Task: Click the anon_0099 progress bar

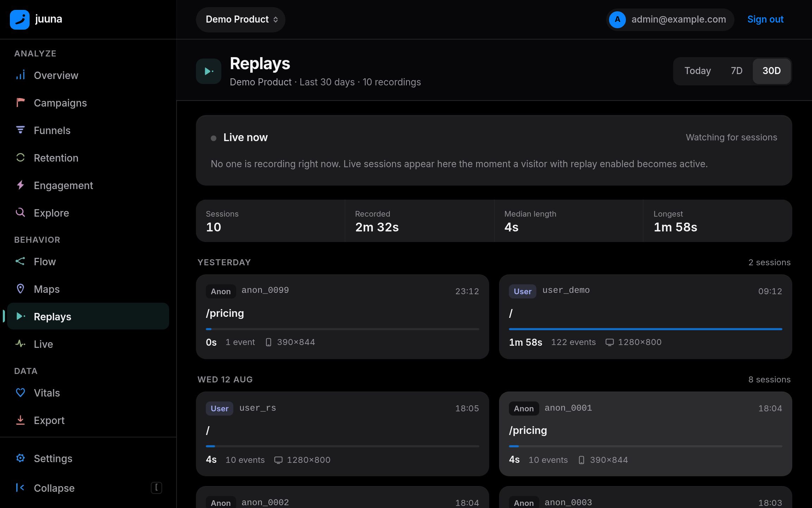Action: (343, 329)
